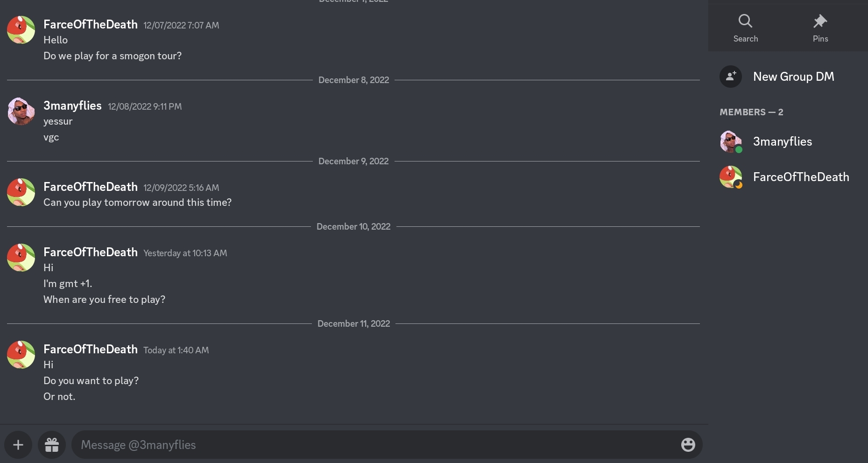
Task: Open the Pins icon
Action: pos(820,21)
